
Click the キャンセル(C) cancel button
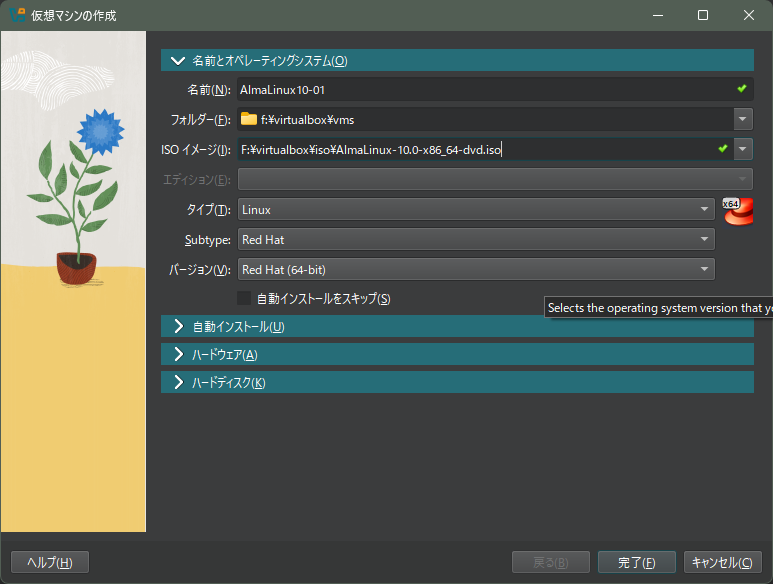pyautogui.click(x=723, y=562)
